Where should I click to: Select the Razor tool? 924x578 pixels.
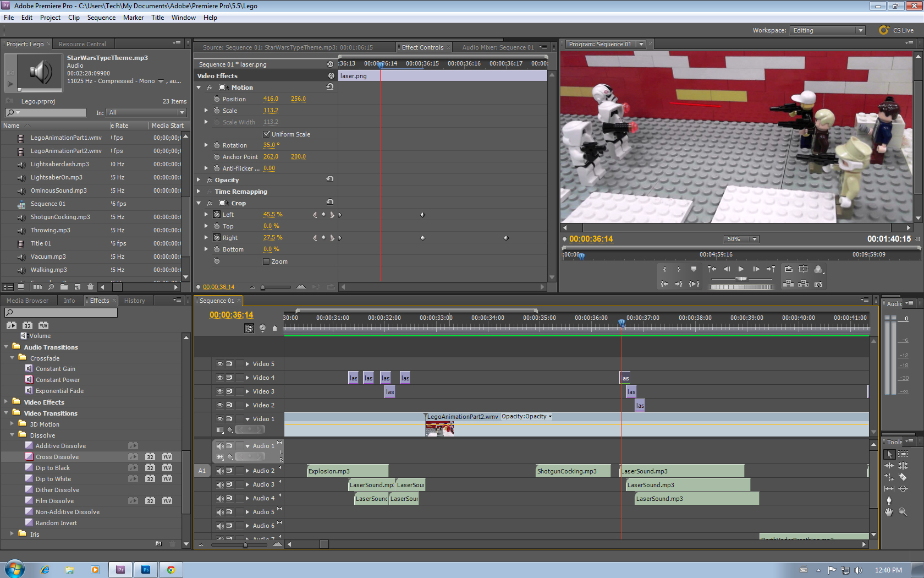(903, 477)
